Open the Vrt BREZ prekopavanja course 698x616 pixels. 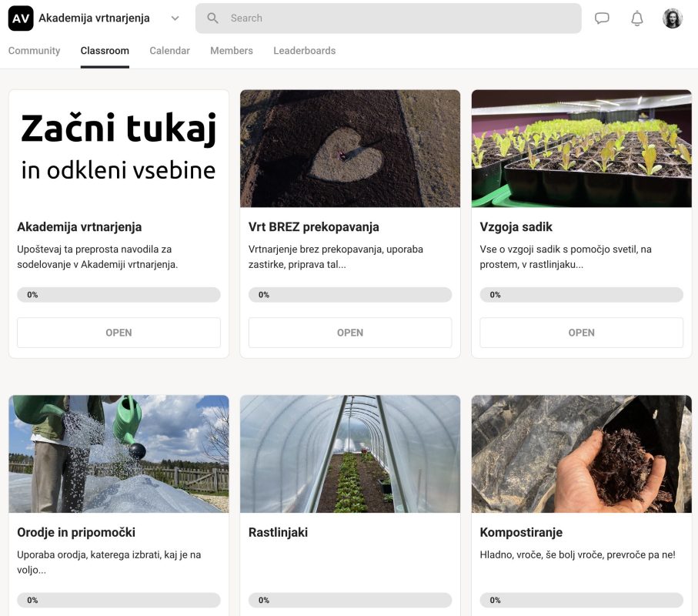[350, 333]
